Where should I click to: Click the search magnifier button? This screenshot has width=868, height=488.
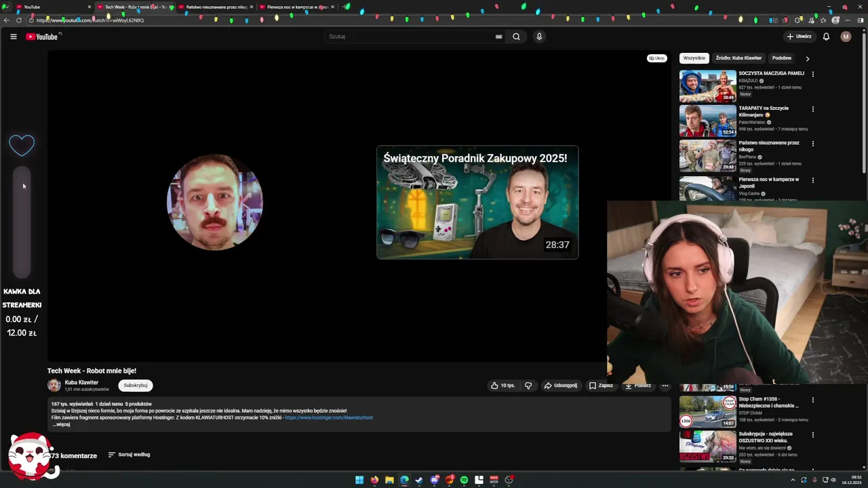[x=516, y=37]
